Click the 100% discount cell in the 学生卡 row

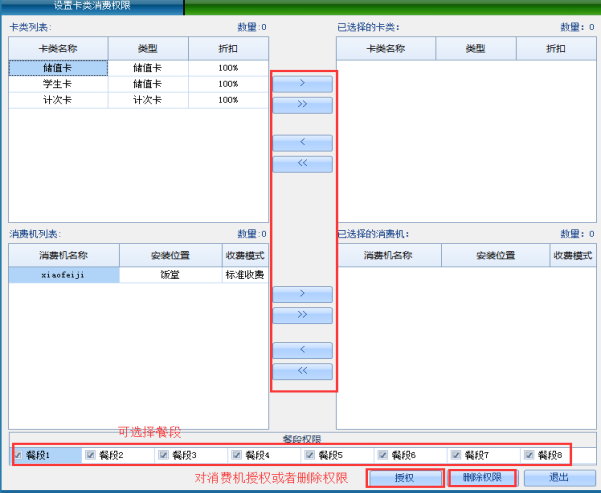[x=228, y=84]
